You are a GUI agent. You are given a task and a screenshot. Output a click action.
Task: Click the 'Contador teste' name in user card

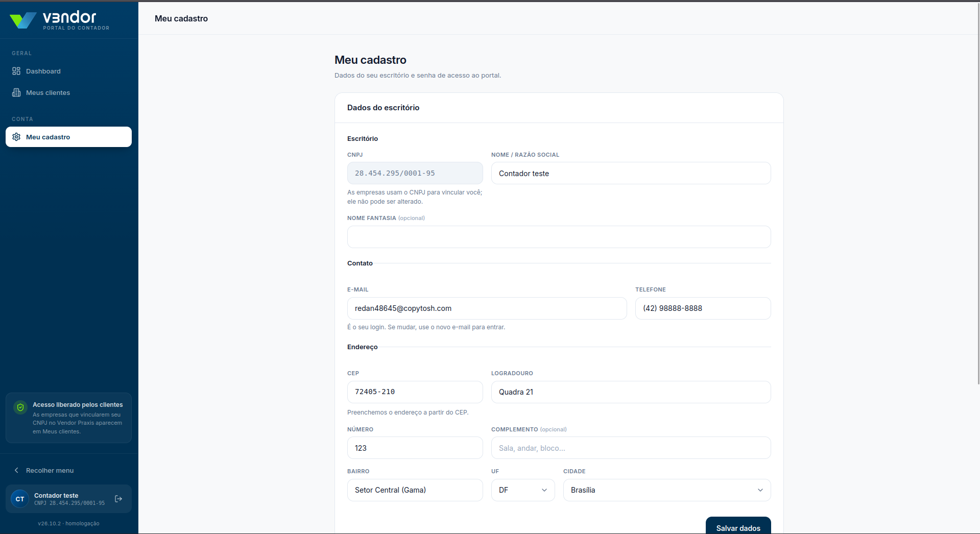[x=56, y=495]
